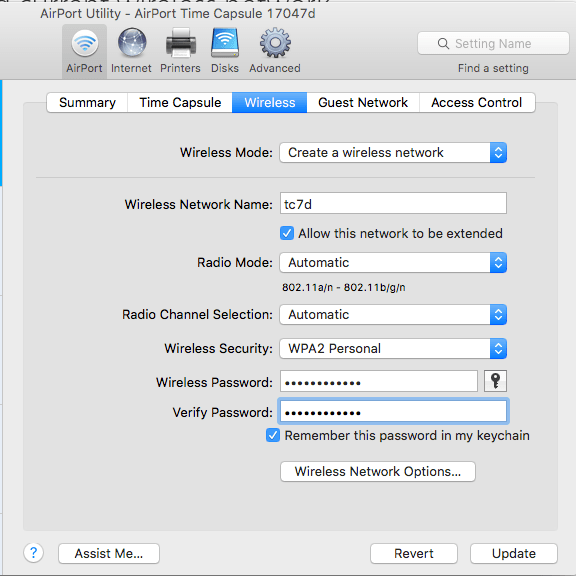Click the Update button
Image resolution: width=576 pixels, height=576 pixels.
[x=514, y=553]
